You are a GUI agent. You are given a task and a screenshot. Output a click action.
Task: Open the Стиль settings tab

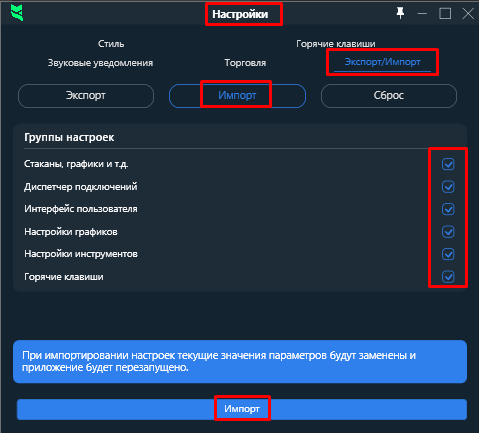(x=111, y=44)
